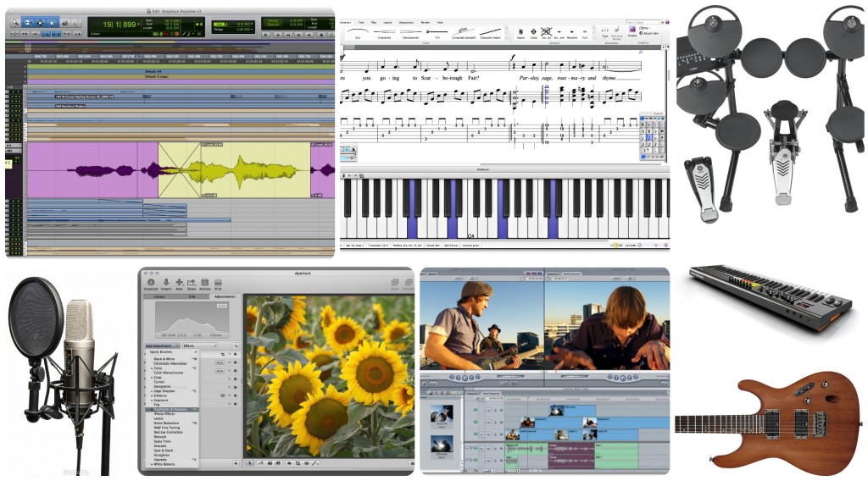Select the arrow selection tool in Aperture bottom toolbar

click(250, 463)
